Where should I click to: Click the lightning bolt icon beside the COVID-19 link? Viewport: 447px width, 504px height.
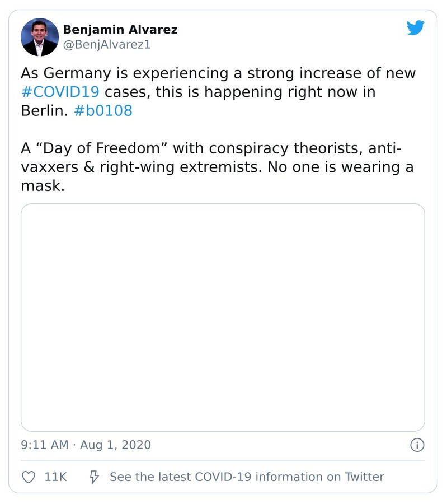point(93,477)
